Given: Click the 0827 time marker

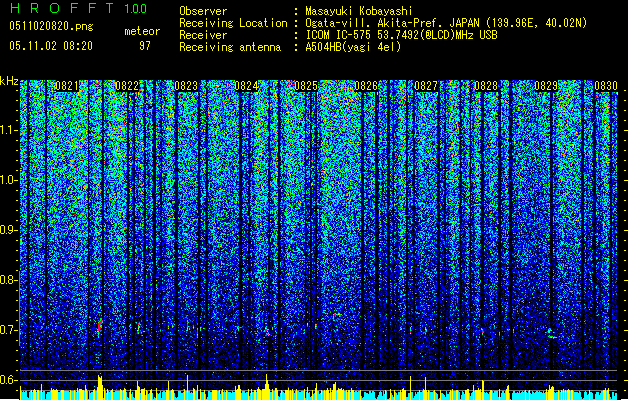Looking at the screenshot, I should (x=426, y=86).
